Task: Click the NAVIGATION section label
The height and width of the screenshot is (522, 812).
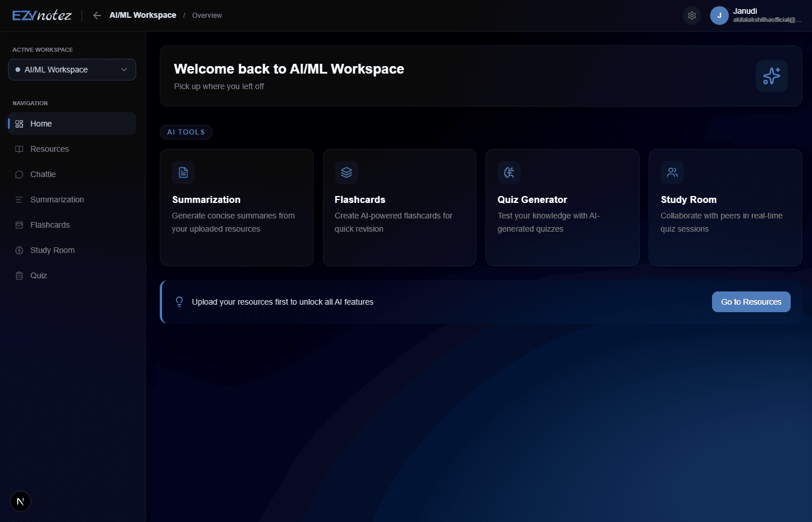Action: [x=30, y=103]
